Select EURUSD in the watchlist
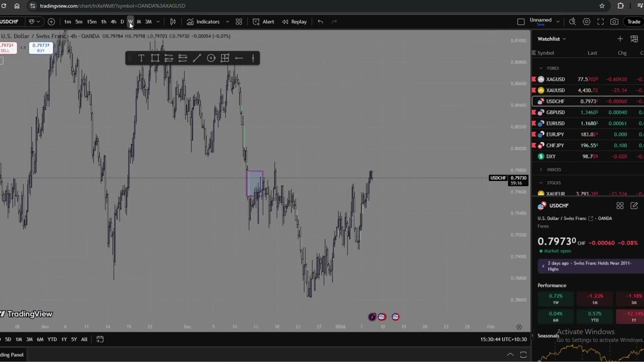The width and height of the screenshot is (644, 362). [588, 124]
